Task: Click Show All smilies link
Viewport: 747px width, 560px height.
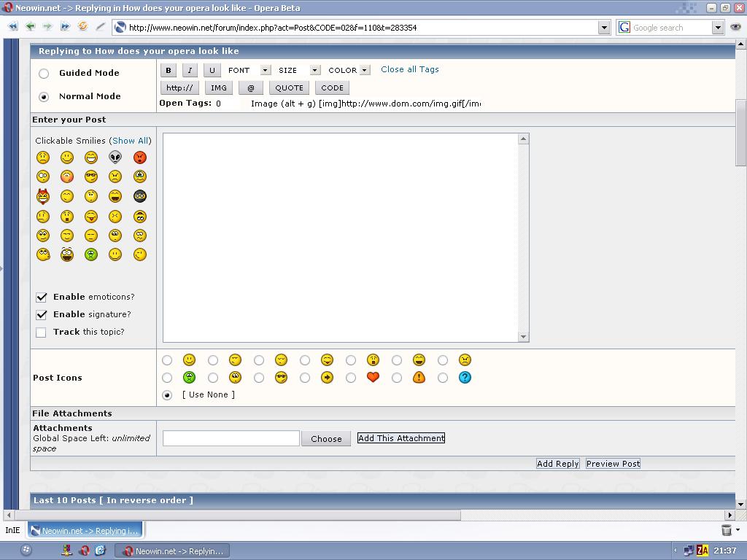Action: (x=130, y=141)
